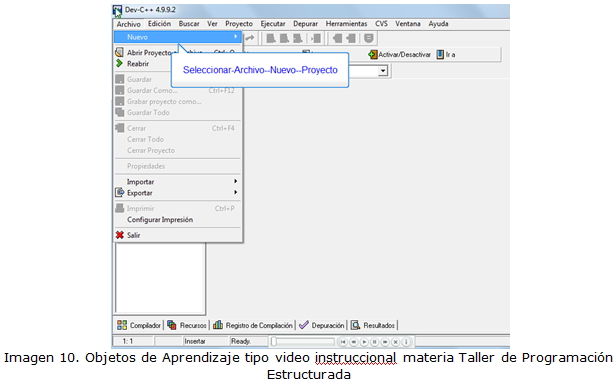Screen dimensions: 616x384
Task: Choose Guardar Todo entry
Action: point(178,112)
